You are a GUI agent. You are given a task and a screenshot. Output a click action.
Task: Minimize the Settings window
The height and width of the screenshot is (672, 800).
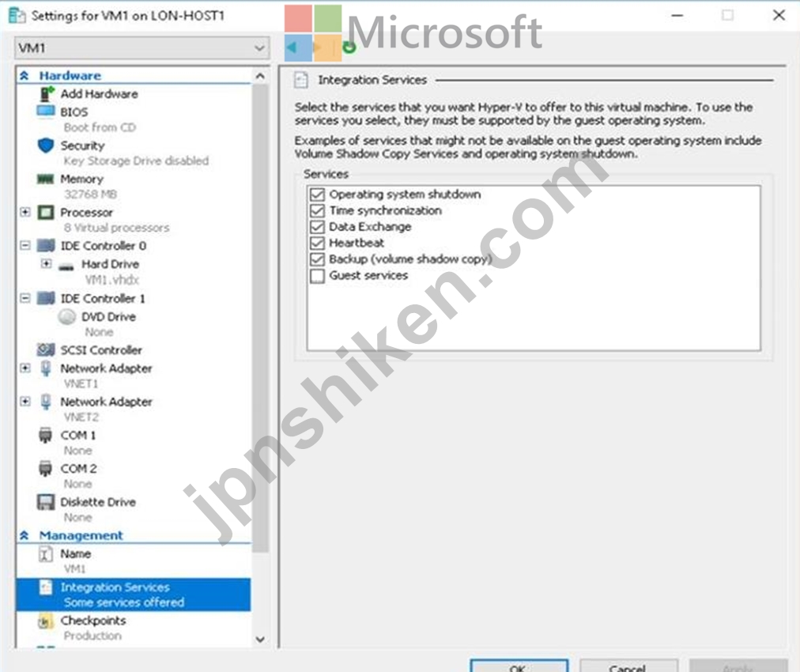coord(677,15)
